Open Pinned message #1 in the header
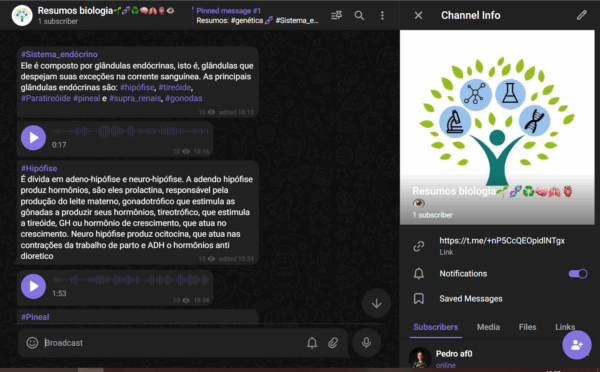 click(x=257, y=16)
